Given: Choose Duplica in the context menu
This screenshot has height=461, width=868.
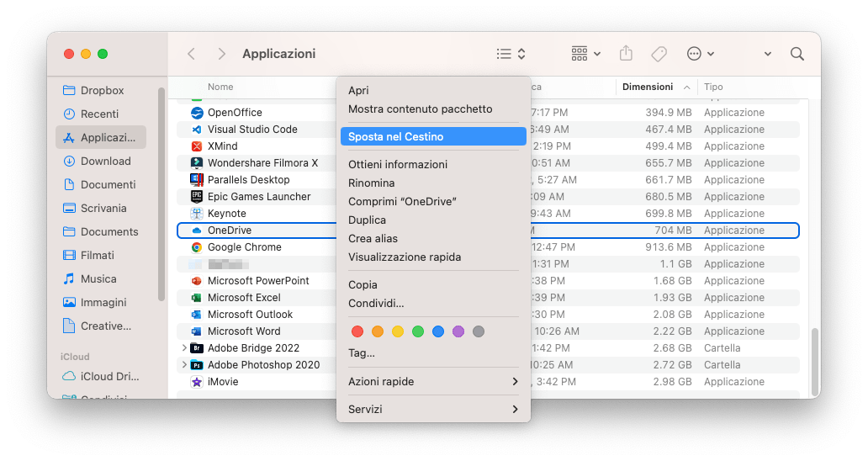Looking at the screenshot, I should coord(433,220).
